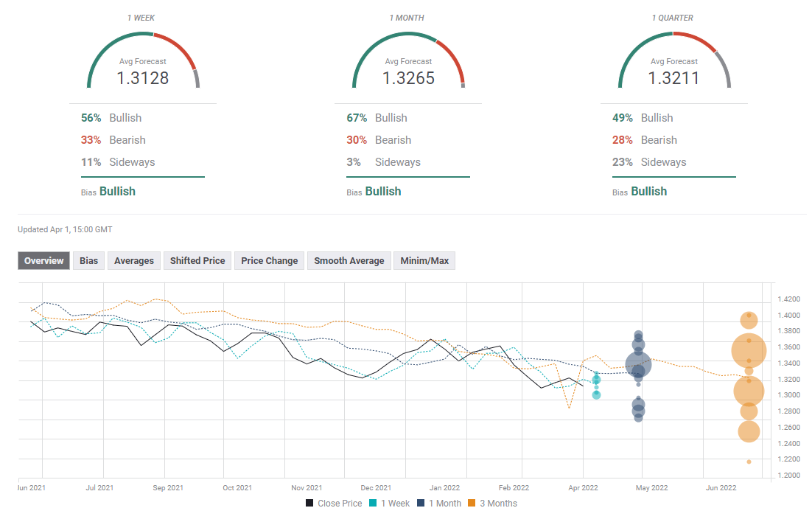Click the teal 1 Week legend swatch
The height and width of the screenshot is (522, 812).
click(x=374, y=504)
